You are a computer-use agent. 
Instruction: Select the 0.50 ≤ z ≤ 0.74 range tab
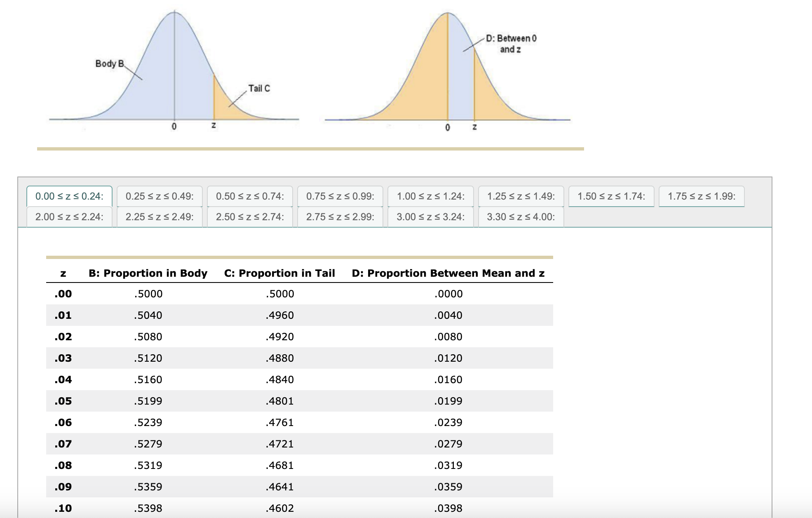[250, 196]
